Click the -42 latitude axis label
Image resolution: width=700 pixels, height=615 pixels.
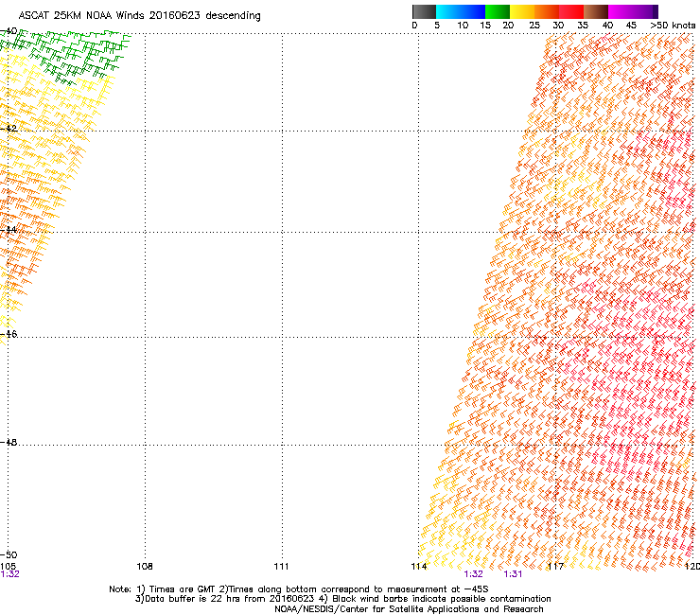click(9, 128)
